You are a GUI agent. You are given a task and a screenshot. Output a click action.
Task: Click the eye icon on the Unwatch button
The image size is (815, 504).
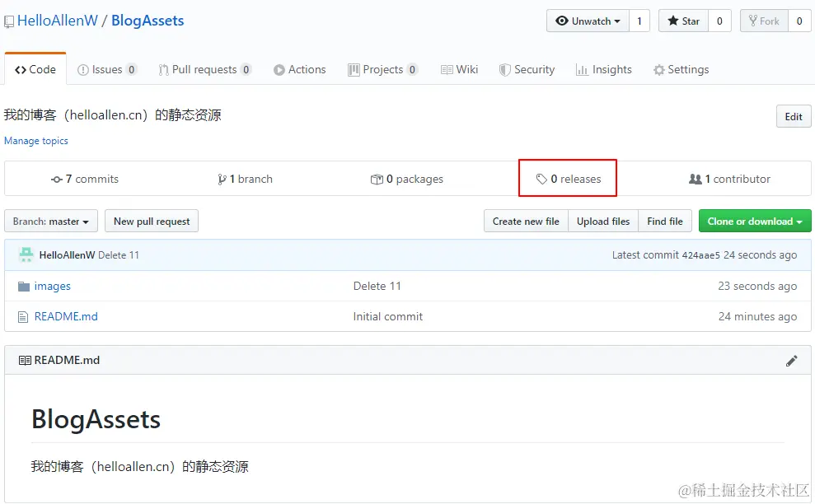[562, 21]
